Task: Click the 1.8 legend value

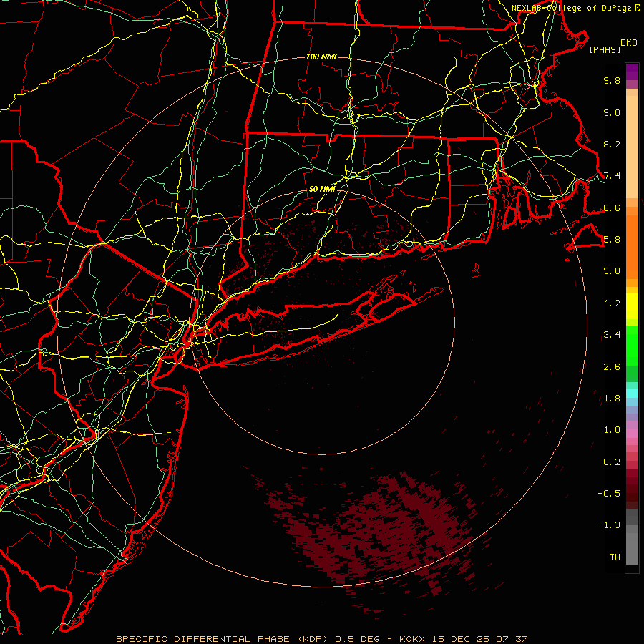Action: coord(612,399)
